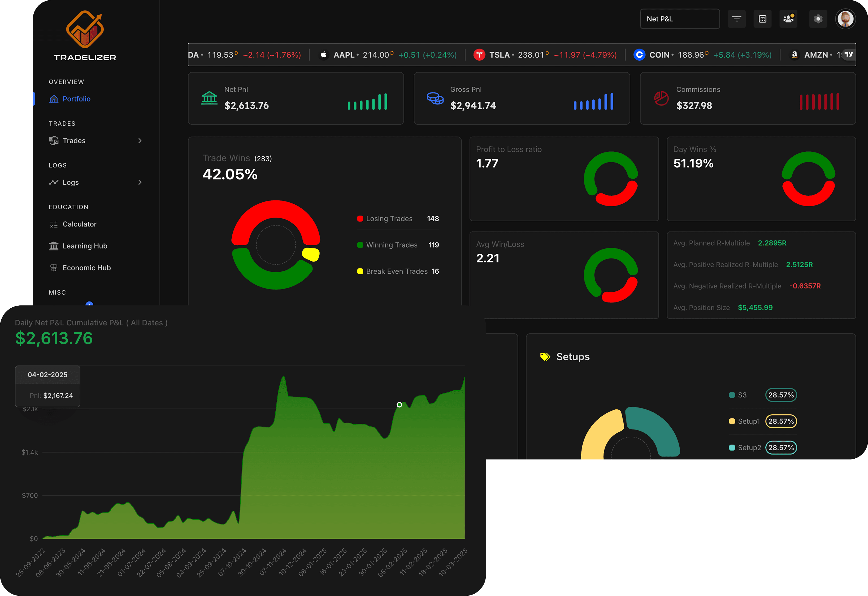
Task: Toggle Losing Trades legend entry
Action: tap(389, 219)
